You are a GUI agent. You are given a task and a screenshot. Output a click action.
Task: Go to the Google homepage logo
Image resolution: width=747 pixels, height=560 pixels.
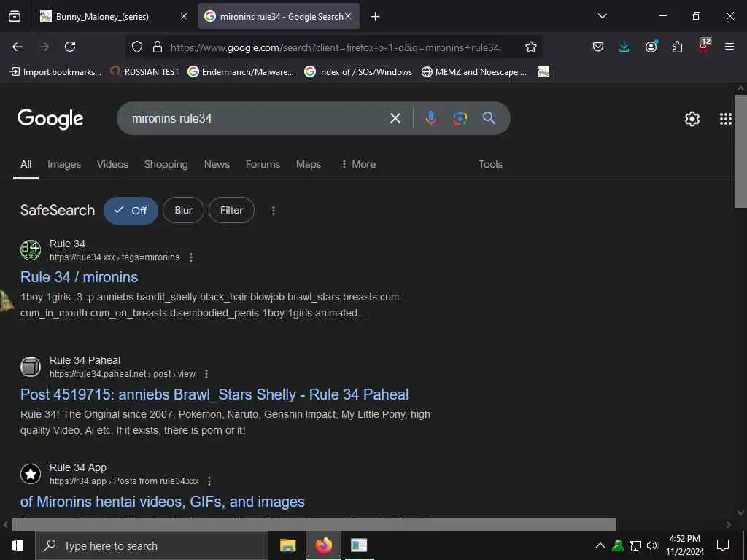coord(50,119)
